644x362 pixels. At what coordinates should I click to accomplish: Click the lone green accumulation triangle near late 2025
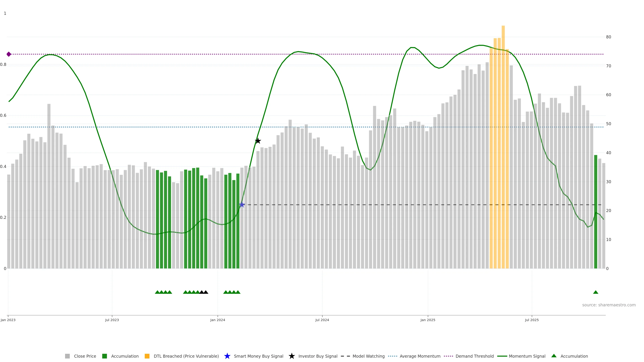tap(596, 292)
